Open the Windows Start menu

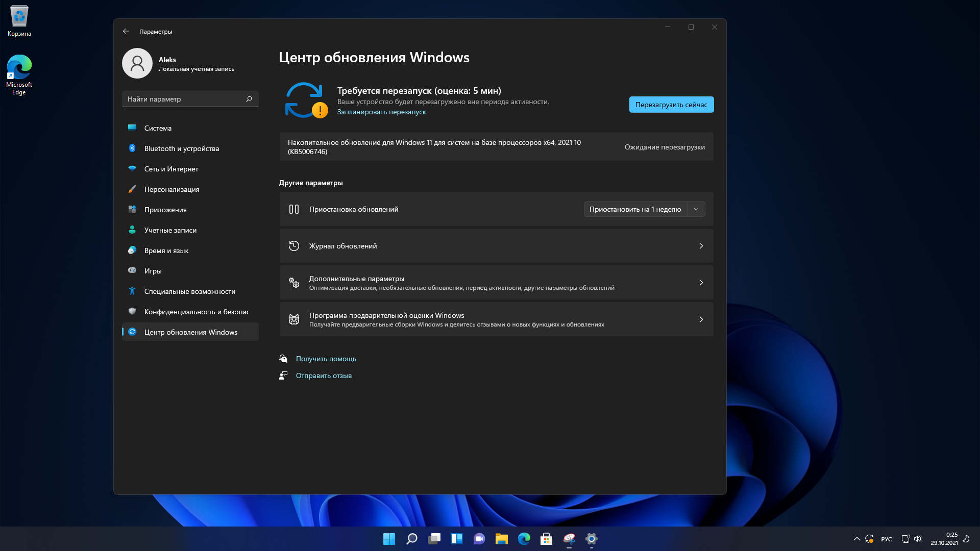pyautogui.click(x=389, y=539)
